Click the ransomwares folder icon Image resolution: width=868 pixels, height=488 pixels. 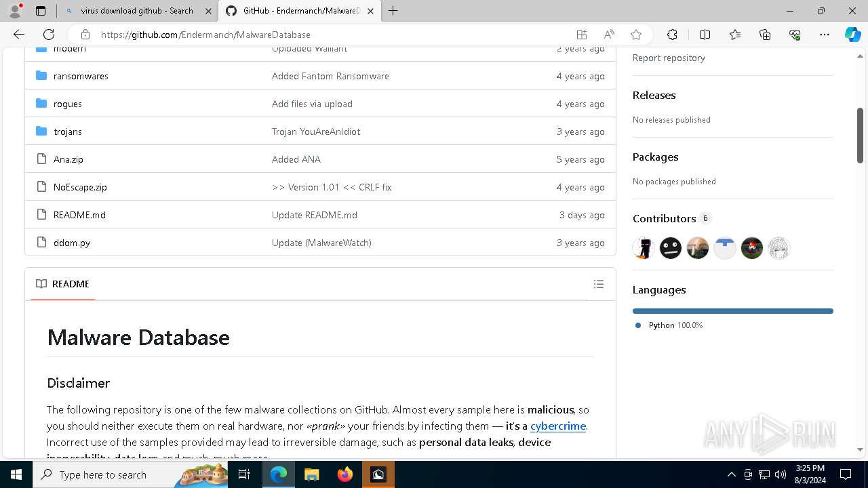(x=41, y=75)
